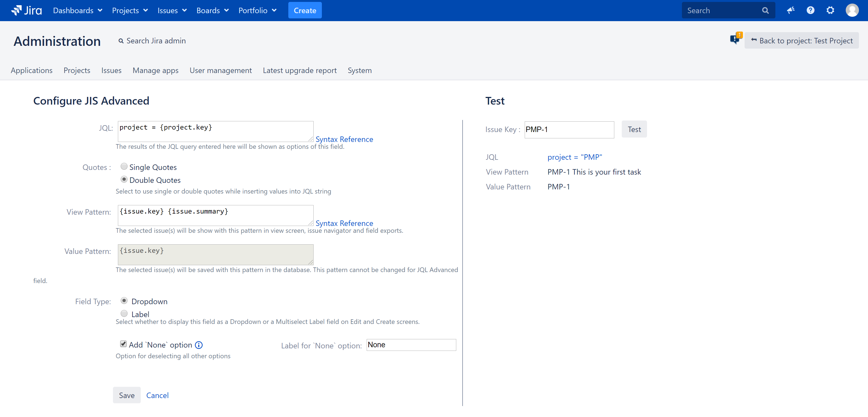Click the Issue Key input field

569,130
